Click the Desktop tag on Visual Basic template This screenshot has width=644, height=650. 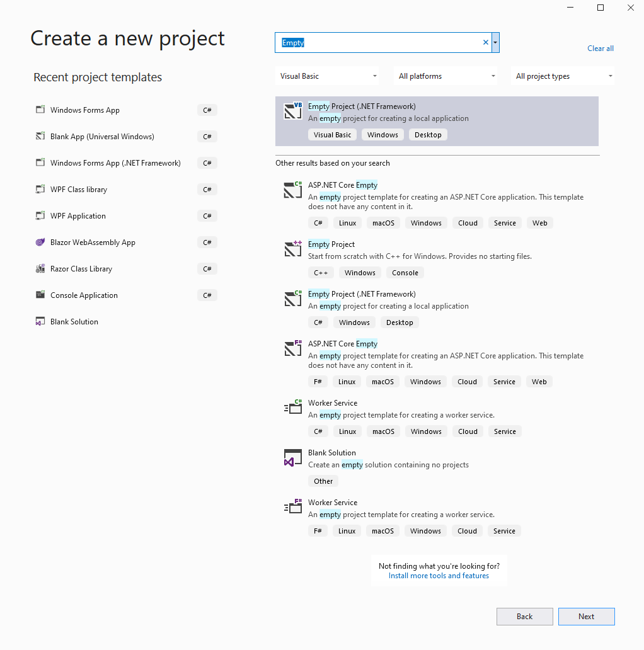pos(428,135)
